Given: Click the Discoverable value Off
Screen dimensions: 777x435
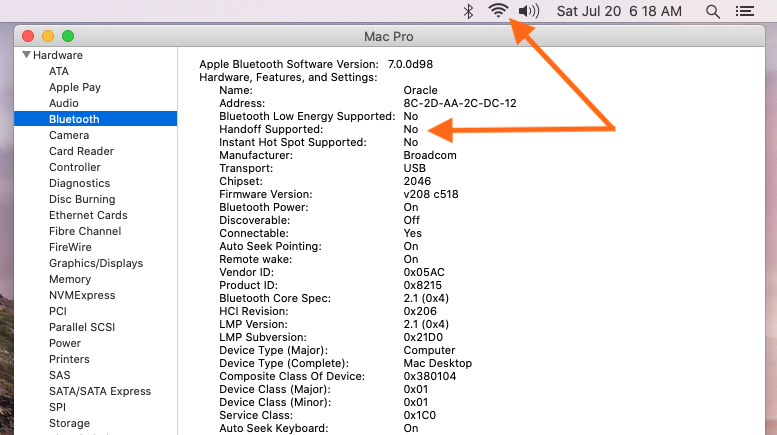Looking at the screenshot, I should pos(411,220).
